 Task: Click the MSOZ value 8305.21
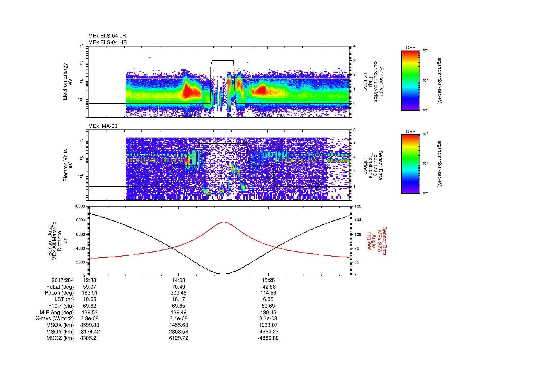[x=89, y=338]
